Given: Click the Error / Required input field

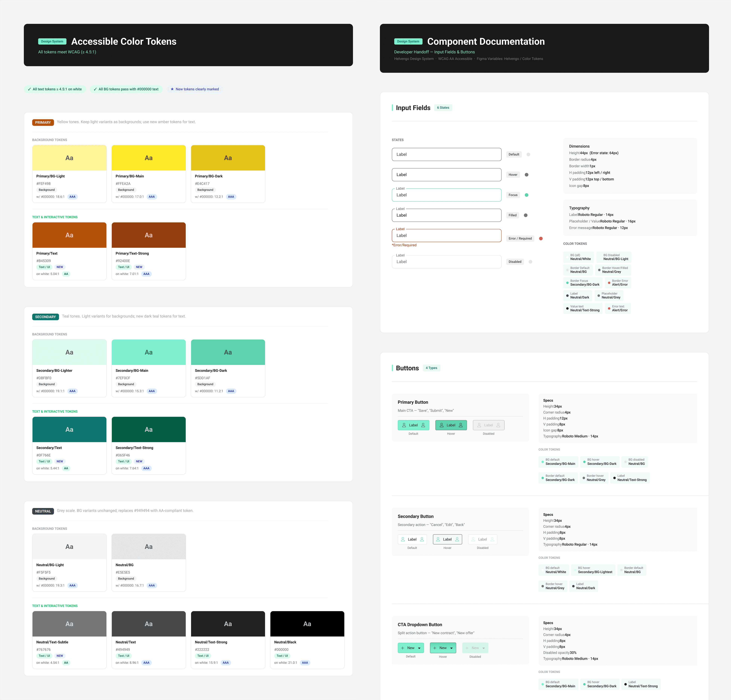Looking at the screenshot, I should coord(447,235).
